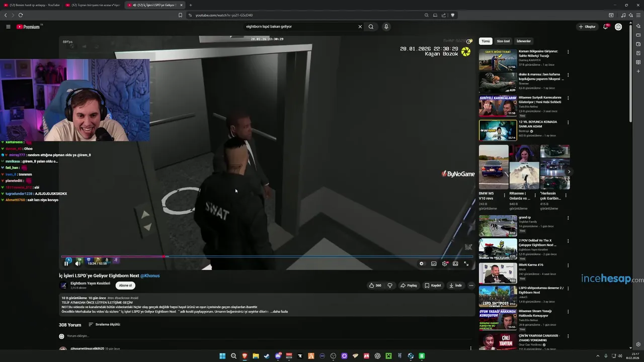644x362 pixels.
Task: Open the YouTube account avatar menu
Action: [618, 27]
